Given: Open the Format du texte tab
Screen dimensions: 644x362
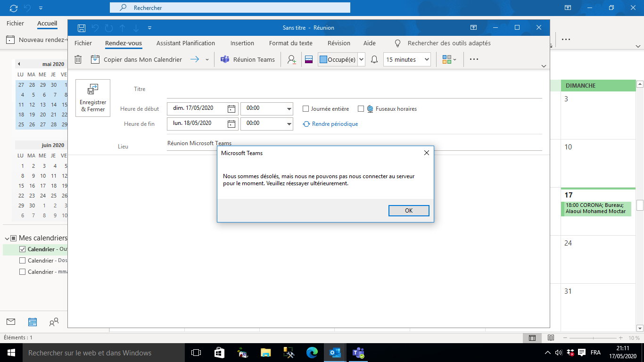Looking at the screenshot, I should 290,43.
